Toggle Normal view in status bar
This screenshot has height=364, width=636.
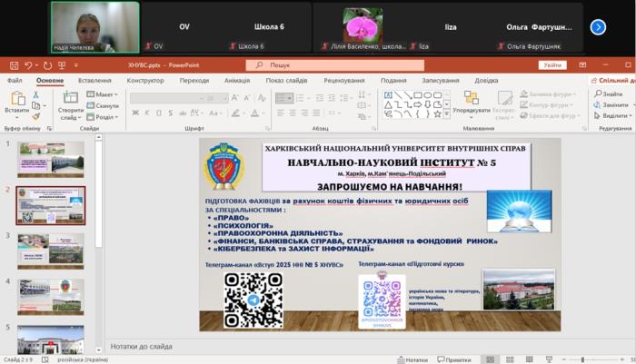[491, 359]
